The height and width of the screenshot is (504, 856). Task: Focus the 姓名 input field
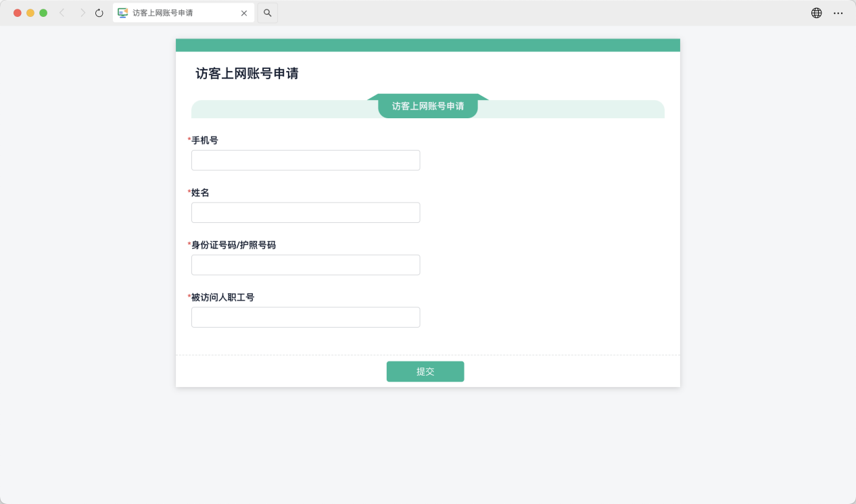point(305,212)
